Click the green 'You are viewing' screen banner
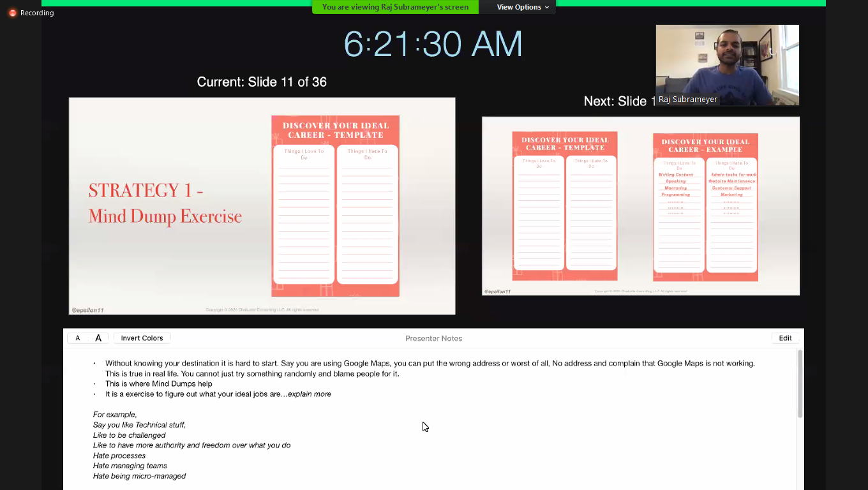868x490 pixels. (x=395, y=7)
